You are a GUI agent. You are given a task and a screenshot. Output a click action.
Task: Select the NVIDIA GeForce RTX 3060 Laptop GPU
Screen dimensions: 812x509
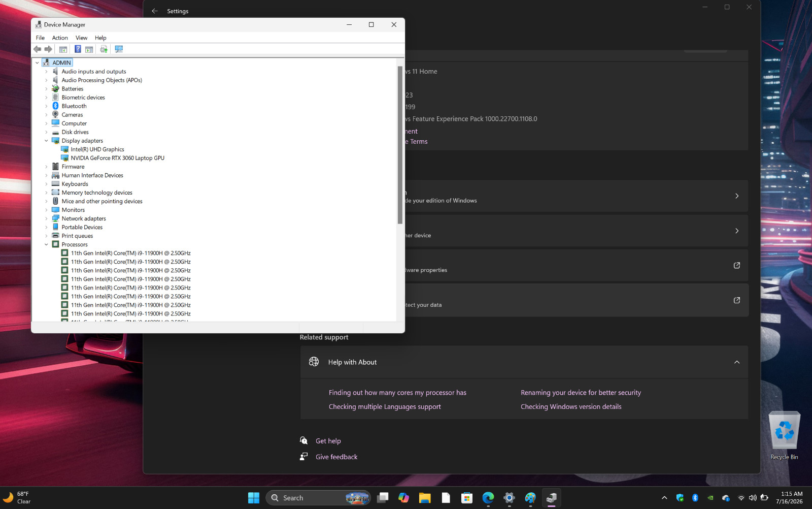pos(117,158)
